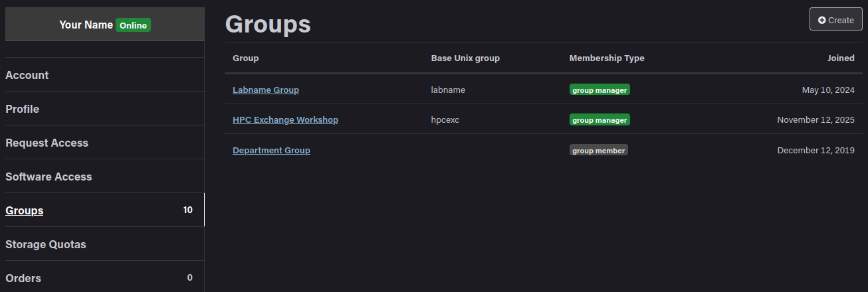Click the Orders count badge 0
This screenshot has height=292, width=868.
coord(190,278)
